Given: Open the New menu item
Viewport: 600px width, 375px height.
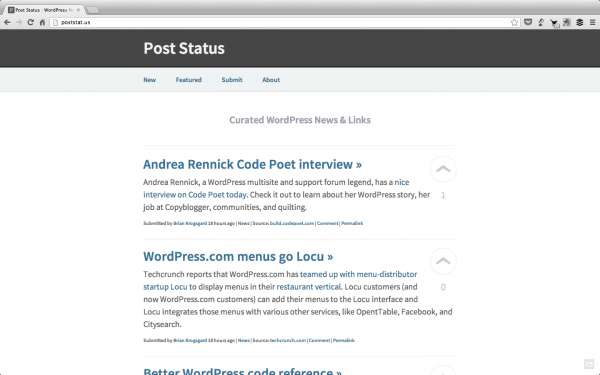Looking at the screenshot, I should 150,80.
